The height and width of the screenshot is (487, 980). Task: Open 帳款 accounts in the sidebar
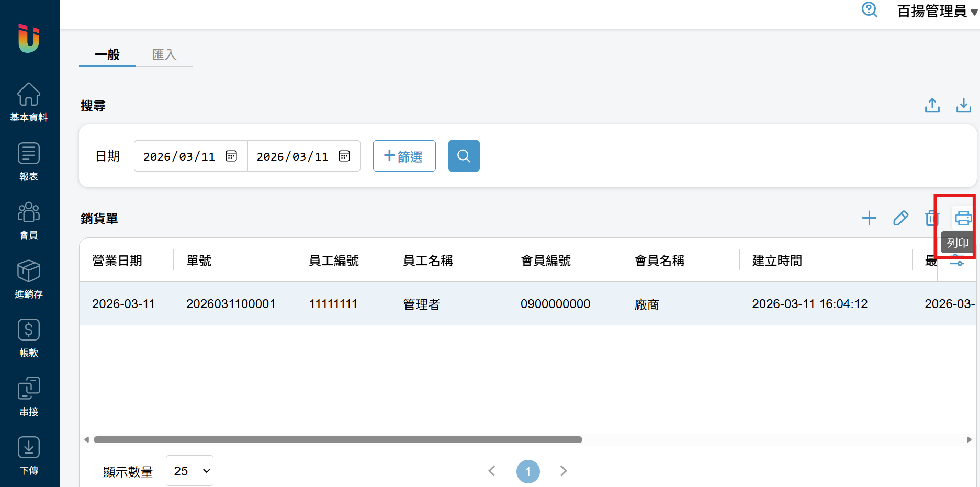29,338
